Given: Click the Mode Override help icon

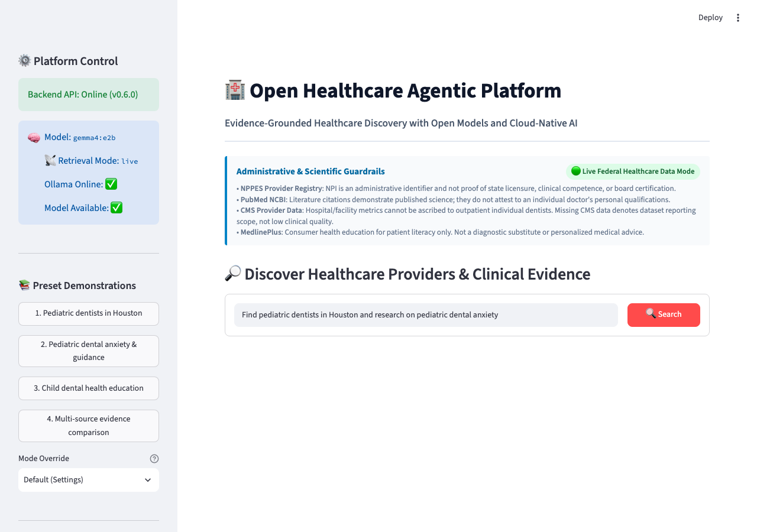Looking at the screenshot, I should click(154, 459).
